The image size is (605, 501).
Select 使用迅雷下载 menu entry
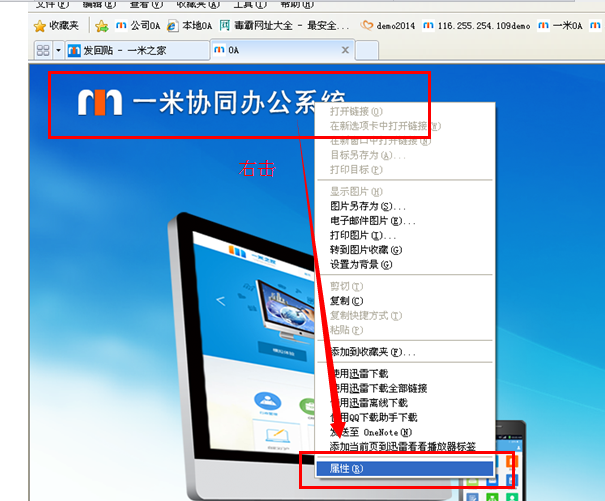[405, 374]
